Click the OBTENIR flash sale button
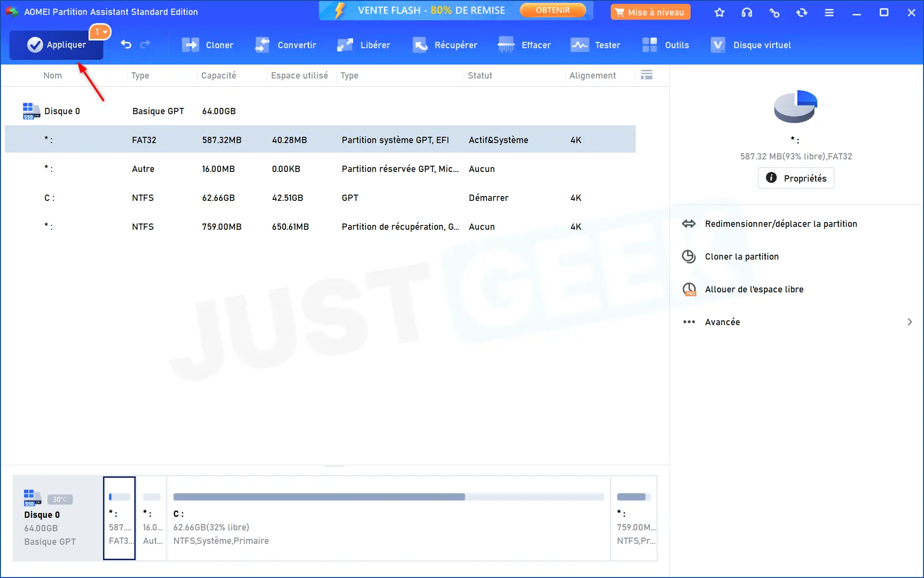The width and height of the screenshot is (924, 578). tap(552, 10)
